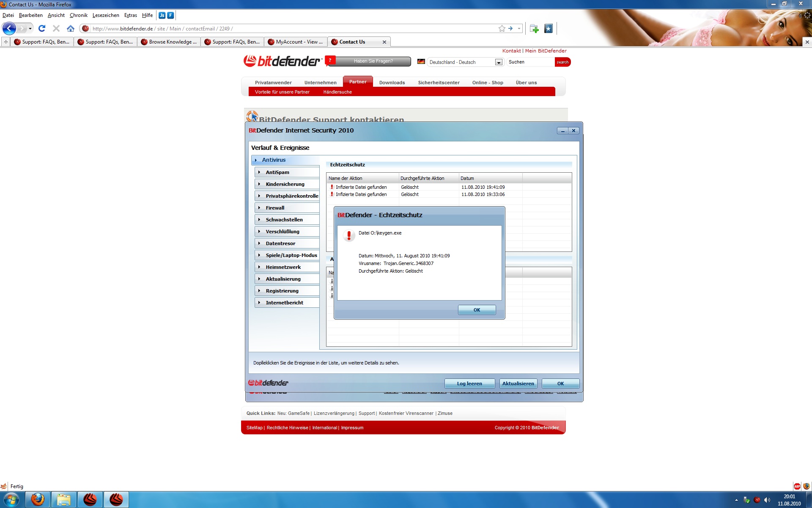Open the Internetbericht section

(287, 303)
